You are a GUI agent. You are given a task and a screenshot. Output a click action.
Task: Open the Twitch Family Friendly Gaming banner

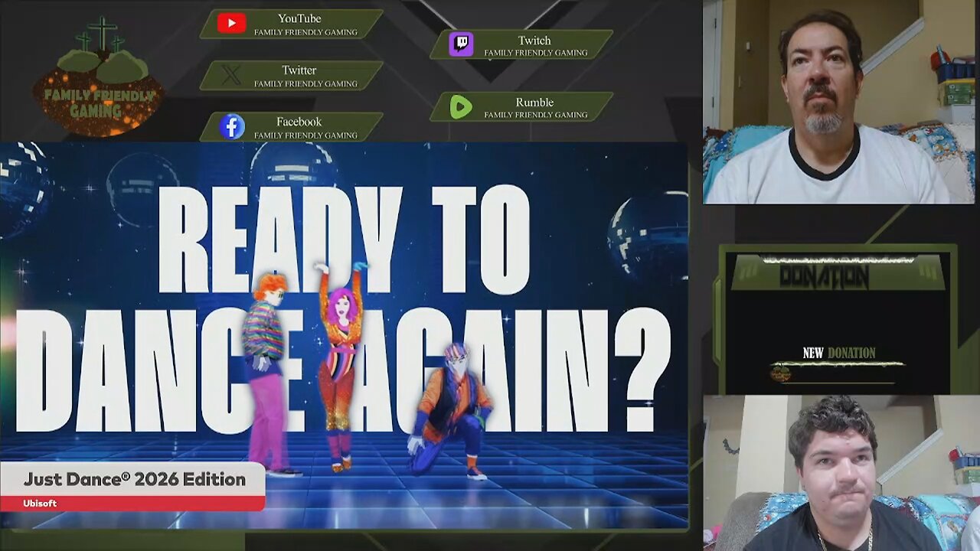click(x=521, y=44)
